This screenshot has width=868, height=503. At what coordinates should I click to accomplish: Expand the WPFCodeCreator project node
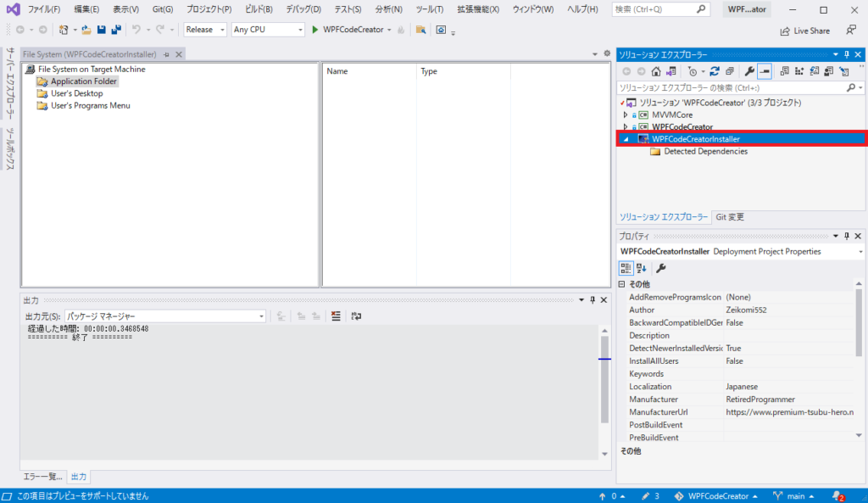[x=626, y=127]
